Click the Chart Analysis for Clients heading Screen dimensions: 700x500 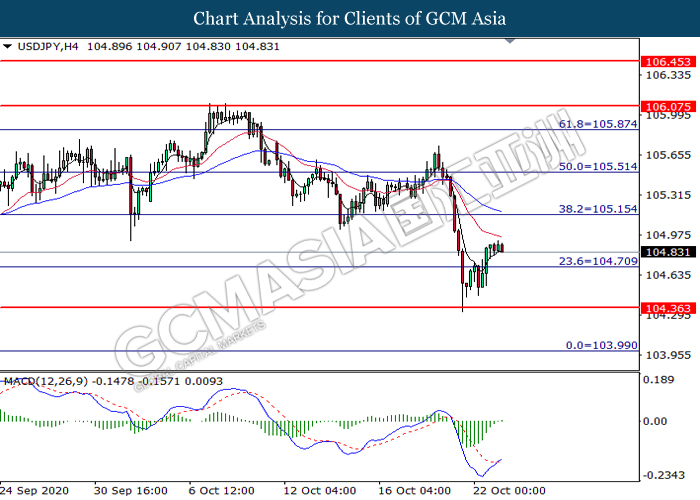tap(350, 18)
